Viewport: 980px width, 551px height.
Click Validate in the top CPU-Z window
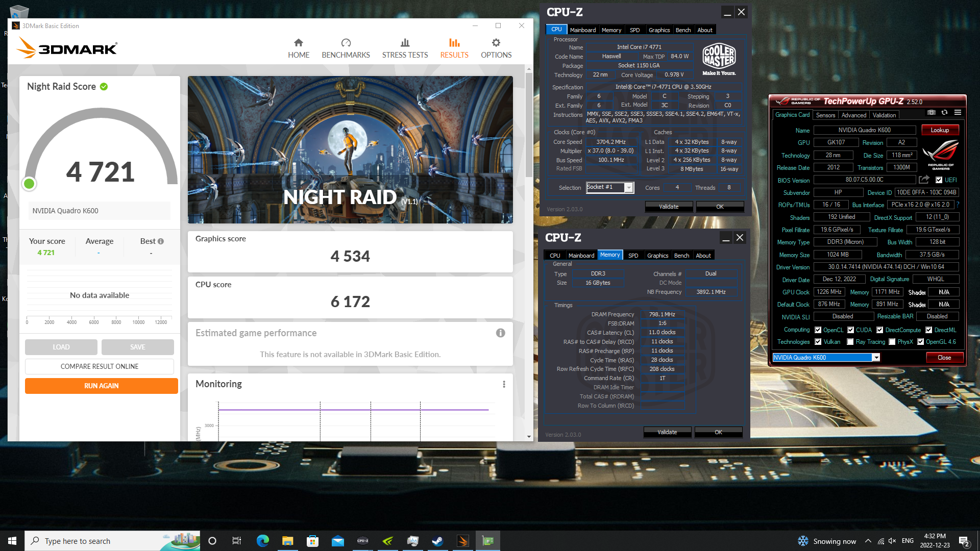pyautogui.click(x=669, y=207)
